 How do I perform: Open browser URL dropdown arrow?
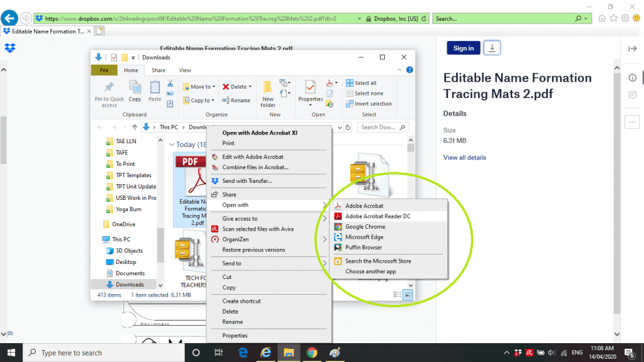[359, 18]
